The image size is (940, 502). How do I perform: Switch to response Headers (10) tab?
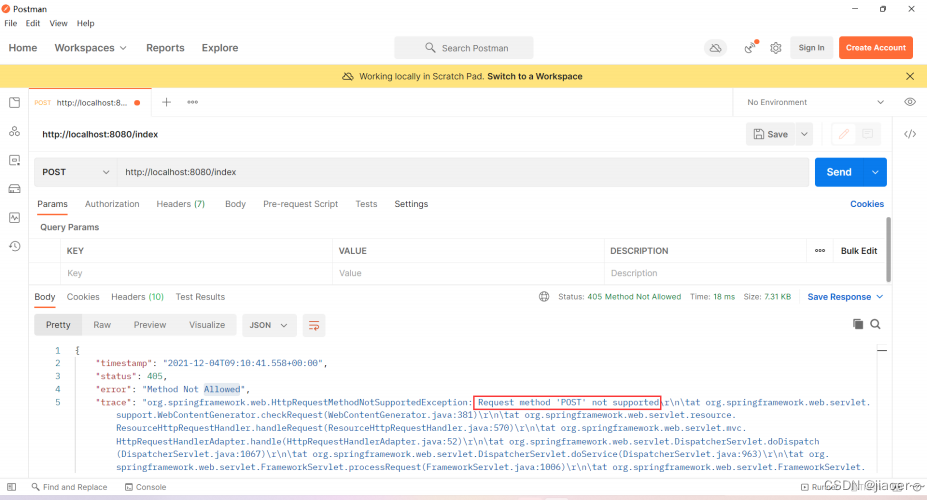click(137, 297)
